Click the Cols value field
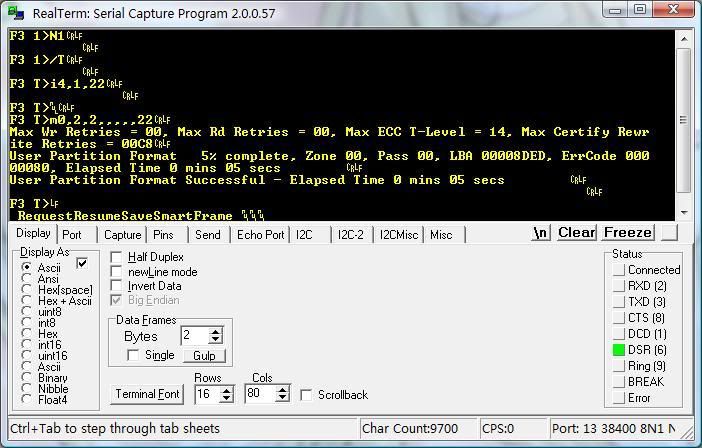This screenshot has width=702, height=448. coord(261,393)
